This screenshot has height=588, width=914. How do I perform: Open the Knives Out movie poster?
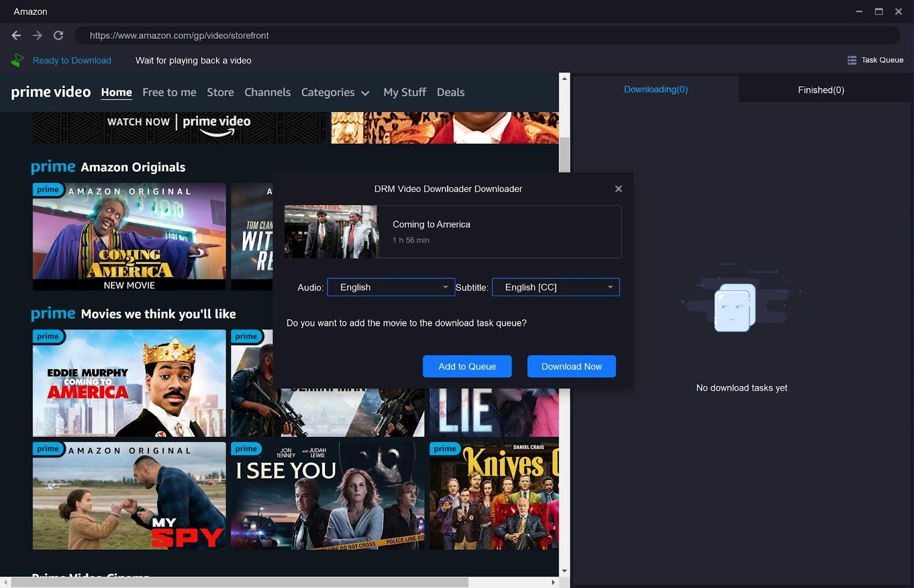tap(494, 496)
